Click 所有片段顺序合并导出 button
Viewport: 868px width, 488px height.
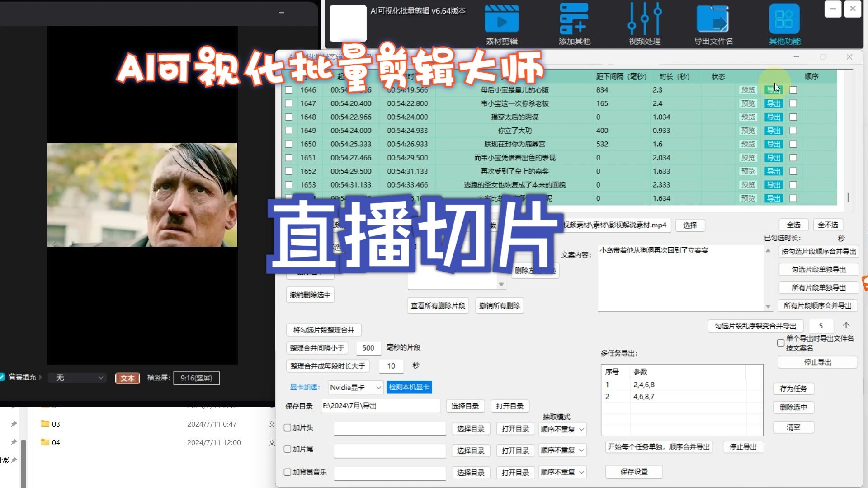[817, 306]
